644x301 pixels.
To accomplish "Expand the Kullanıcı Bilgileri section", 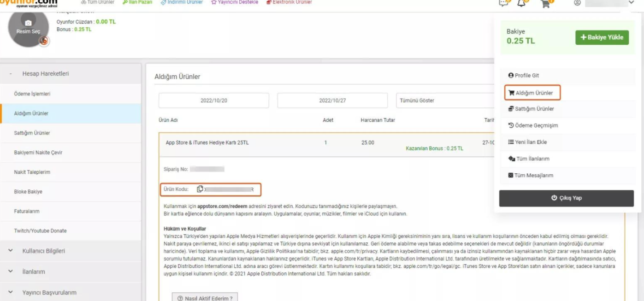I will pyautogui.click(x=11, y=251).
